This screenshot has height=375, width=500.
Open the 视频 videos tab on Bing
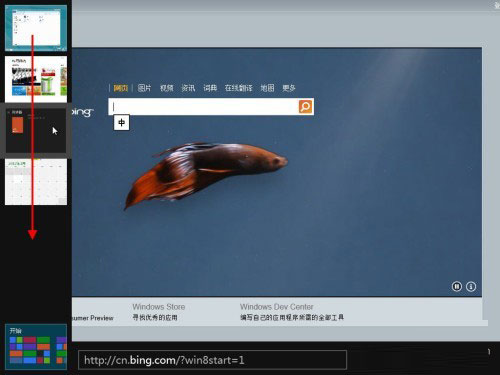[166, 88]
